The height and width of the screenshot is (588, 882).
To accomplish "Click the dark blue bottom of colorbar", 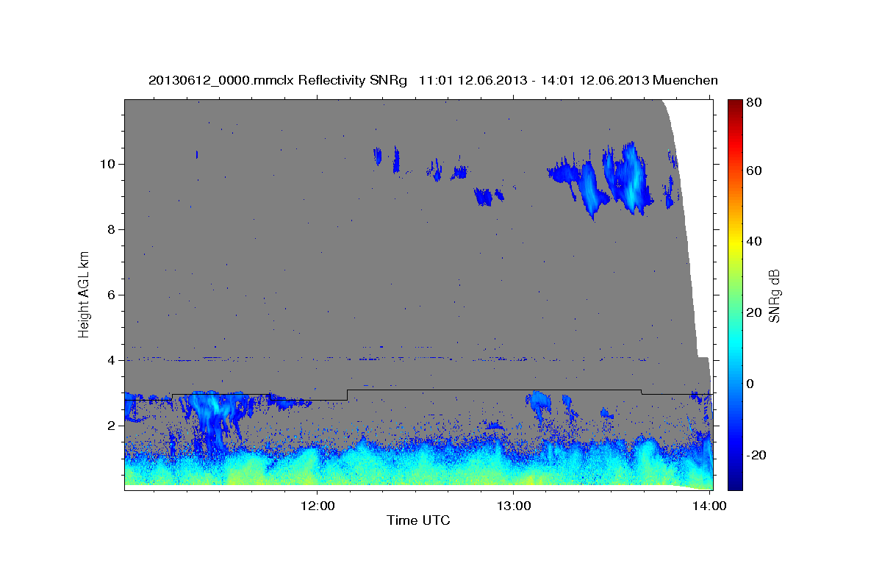I will point(735,484).
